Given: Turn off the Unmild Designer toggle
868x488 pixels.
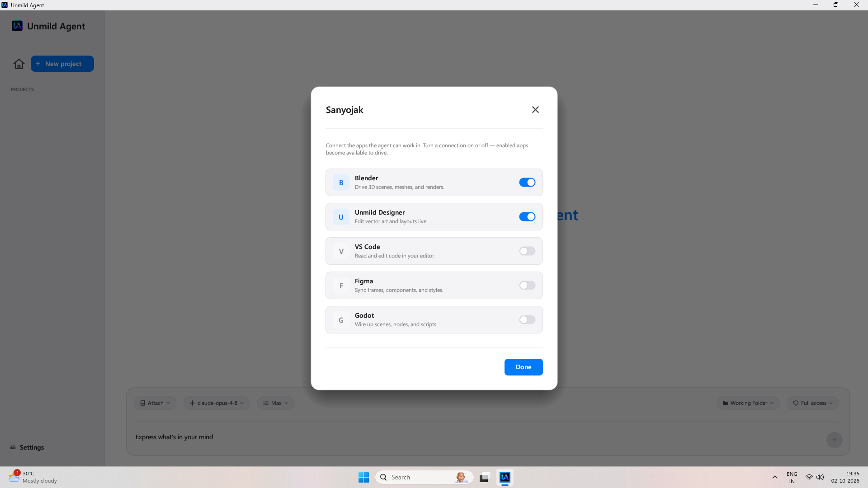Looking at the screenshot, I should [x=527, y=217].
